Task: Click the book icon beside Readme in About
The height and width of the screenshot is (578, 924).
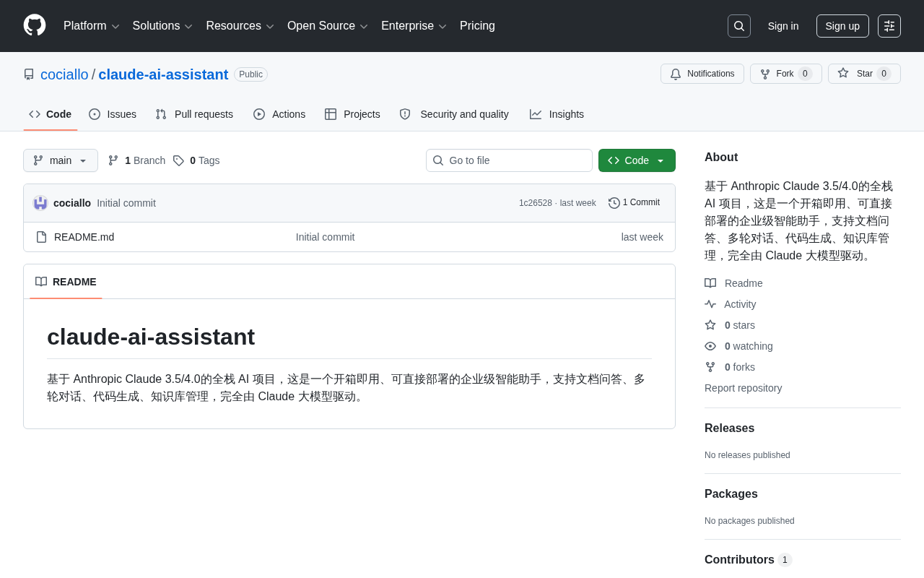Action: 710,283
